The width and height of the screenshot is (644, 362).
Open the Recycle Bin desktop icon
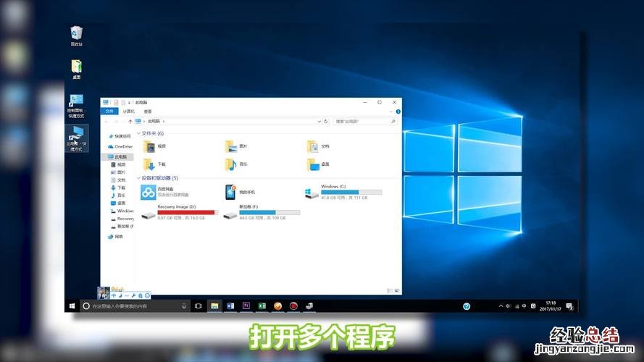coord(76,35)
